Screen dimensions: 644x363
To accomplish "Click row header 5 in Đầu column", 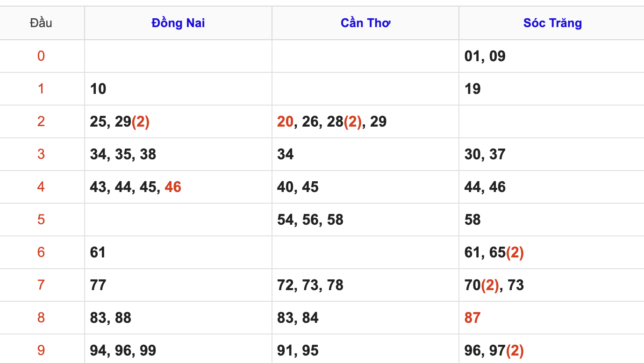I will tap(41, 220).
